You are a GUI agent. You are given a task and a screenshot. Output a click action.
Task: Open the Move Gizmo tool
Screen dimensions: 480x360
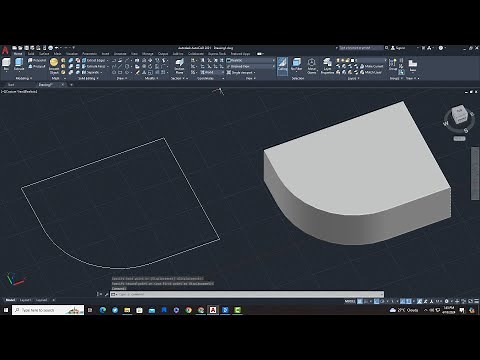point(312,66)
